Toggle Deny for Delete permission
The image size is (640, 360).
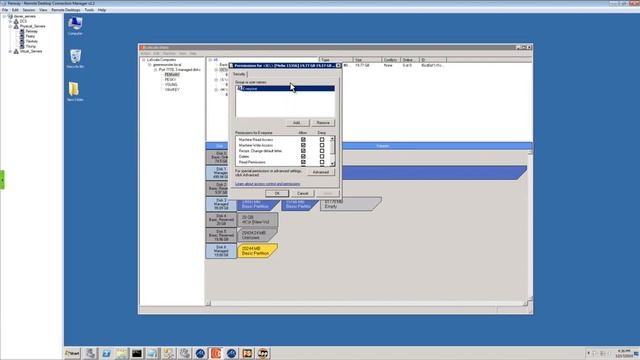(x=322, y=157)
